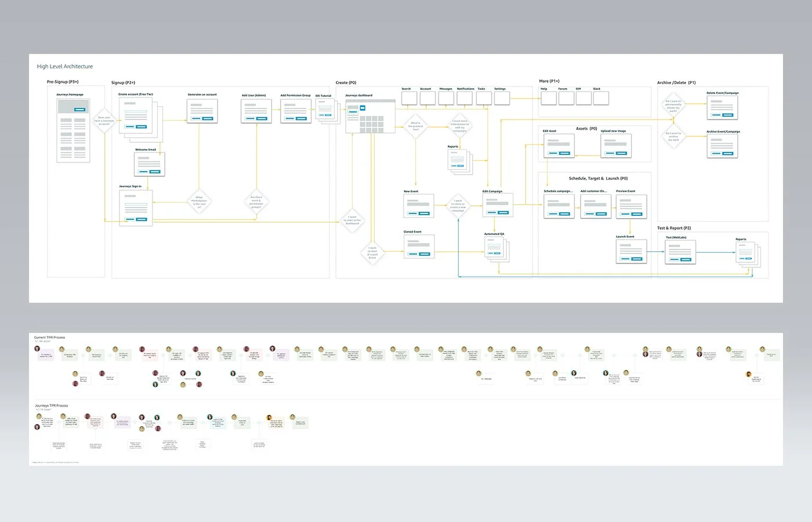This screenshot has width=812, height=522.
Task: Select the Search box in Create section
Action: click(x=409, y=98)
